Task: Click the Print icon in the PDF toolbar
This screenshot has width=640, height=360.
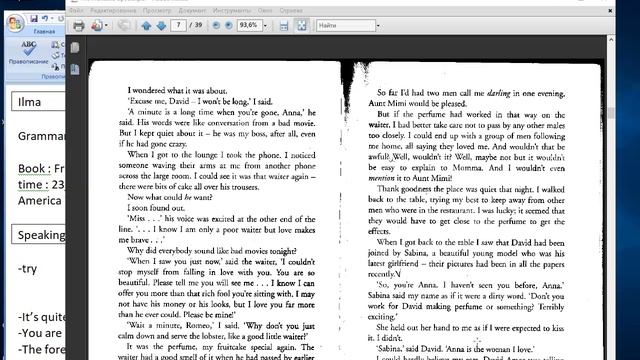Action: point(78,26)
